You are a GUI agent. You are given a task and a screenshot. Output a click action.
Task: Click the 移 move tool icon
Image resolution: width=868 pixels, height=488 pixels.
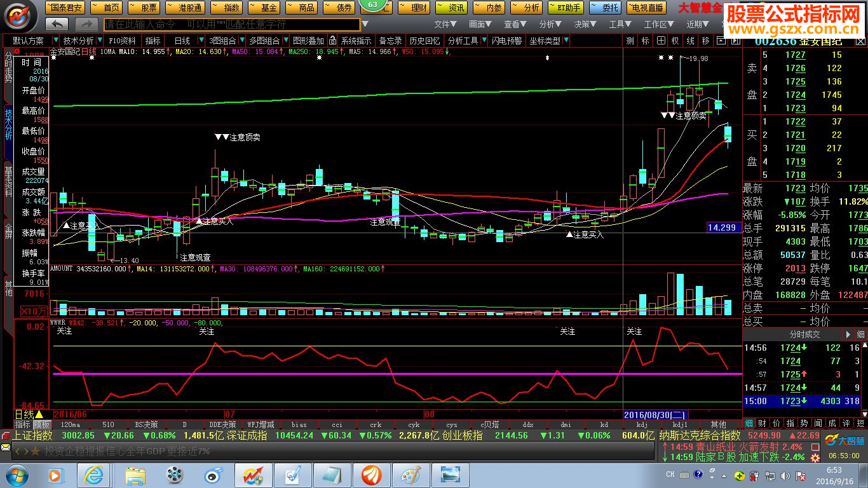[705, 41]
